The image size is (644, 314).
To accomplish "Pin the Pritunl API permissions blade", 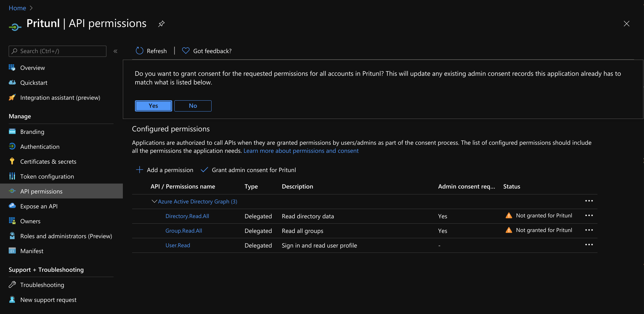I will point(161,24).
